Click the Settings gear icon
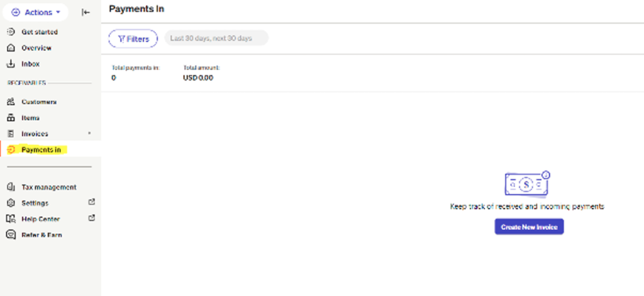 (11, 203)
